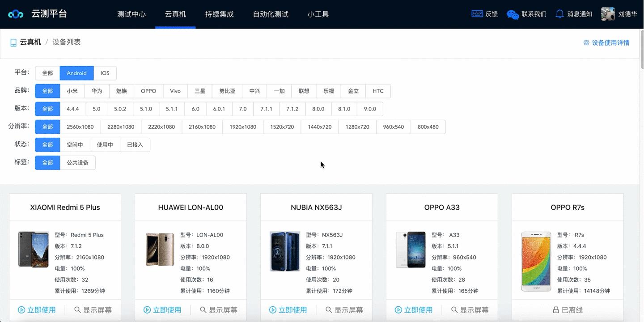Open the 测试中心 navigation tab
The width and height of the screenshot is (644, 322).
(x=131, y=14)
